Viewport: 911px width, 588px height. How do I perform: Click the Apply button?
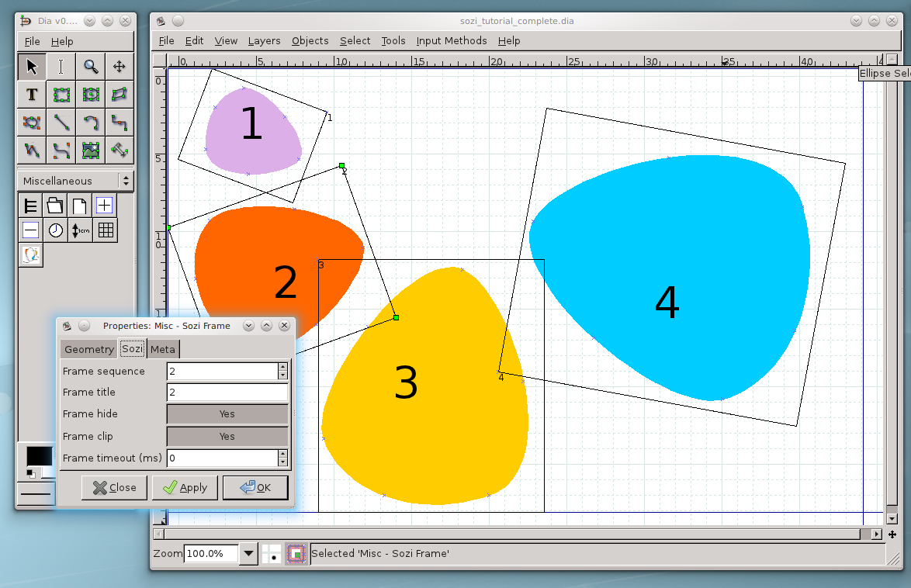pyautogui.click(x=185, y=488)
